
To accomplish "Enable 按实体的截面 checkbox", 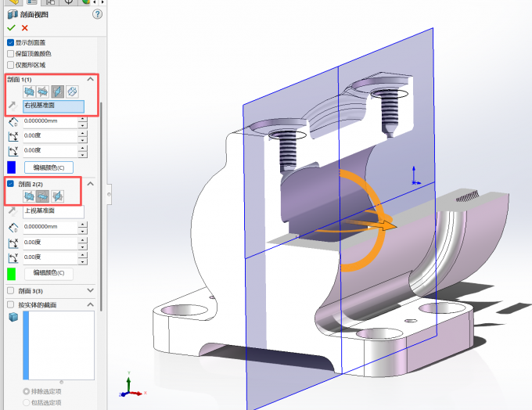I will (10, 304).
